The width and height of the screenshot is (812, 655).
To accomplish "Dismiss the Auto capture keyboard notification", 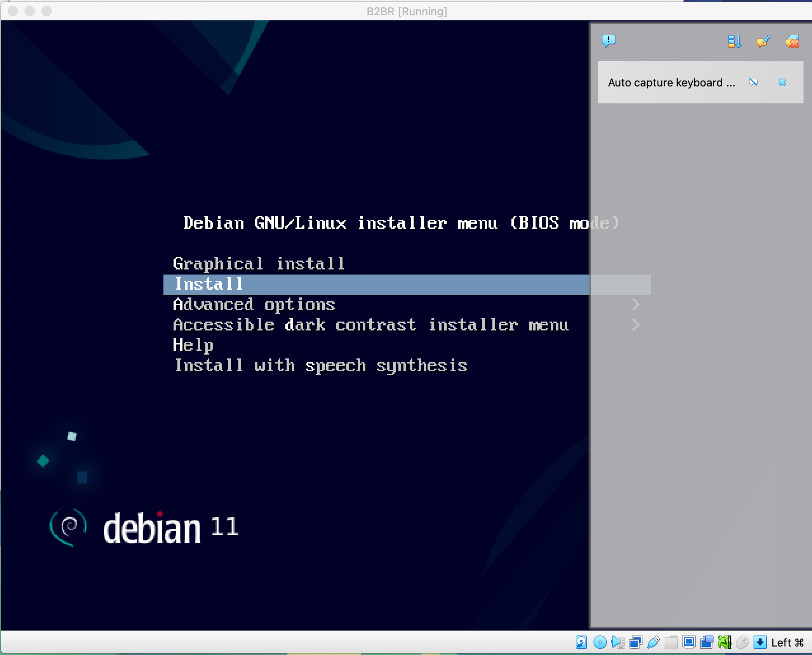I will tap(782, 83).
